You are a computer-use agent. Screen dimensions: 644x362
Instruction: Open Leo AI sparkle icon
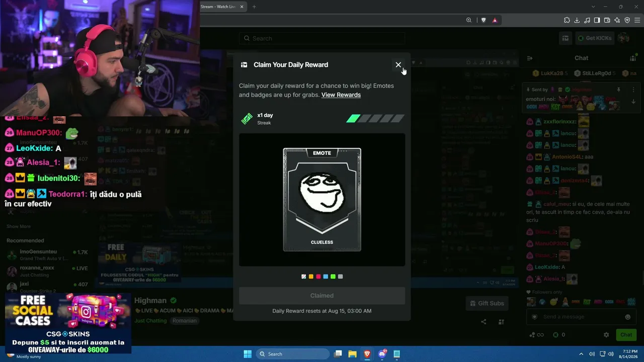617,20
